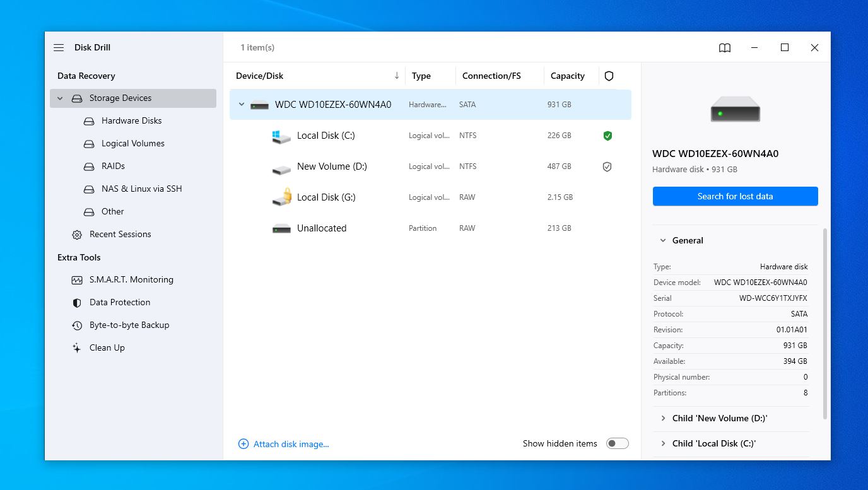Select NAS & Linux via SSH item
The width and height of the screenshot is (868, 490).
(142, 189)
